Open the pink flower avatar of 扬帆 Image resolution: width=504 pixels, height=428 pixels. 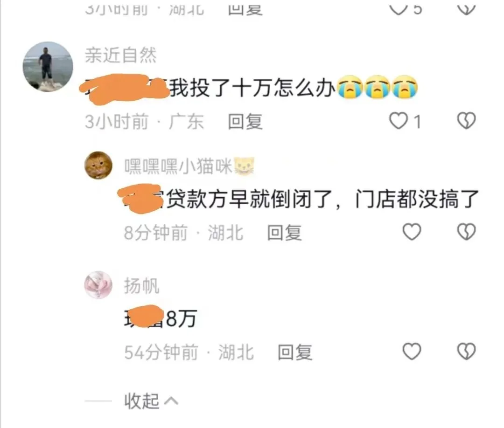pyautogui.click(x=98, y=285)
